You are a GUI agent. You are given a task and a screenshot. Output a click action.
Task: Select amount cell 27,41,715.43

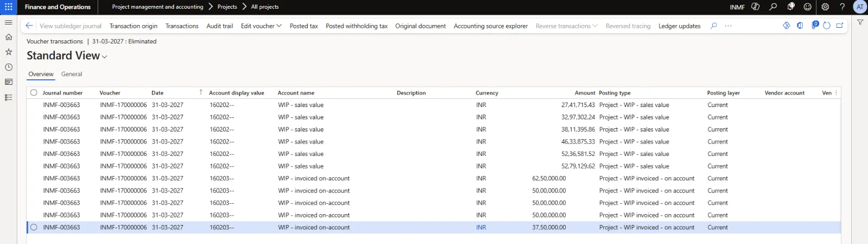point(578,105)
